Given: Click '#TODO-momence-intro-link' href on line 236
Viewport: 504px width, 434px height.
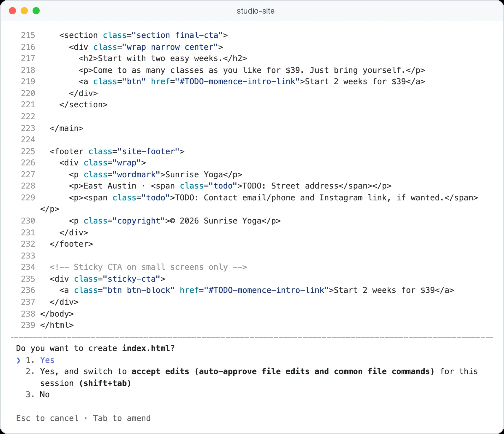Looking at the screenshot, I should click(x=267, y=290).
